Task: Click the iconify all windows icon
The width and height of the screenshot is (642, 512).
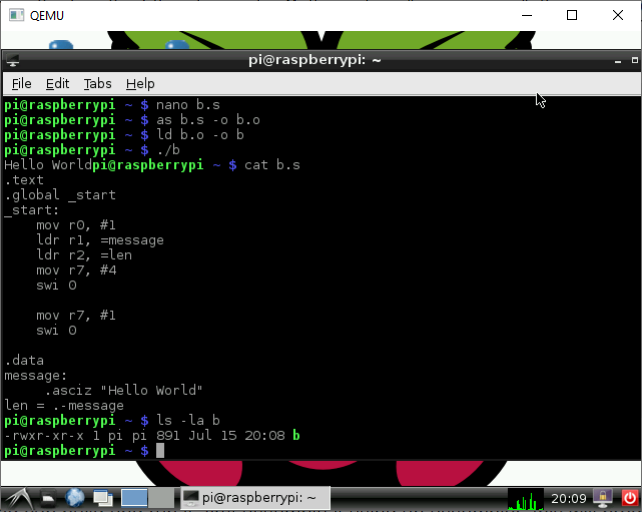Action: click(x=103, y=497)
